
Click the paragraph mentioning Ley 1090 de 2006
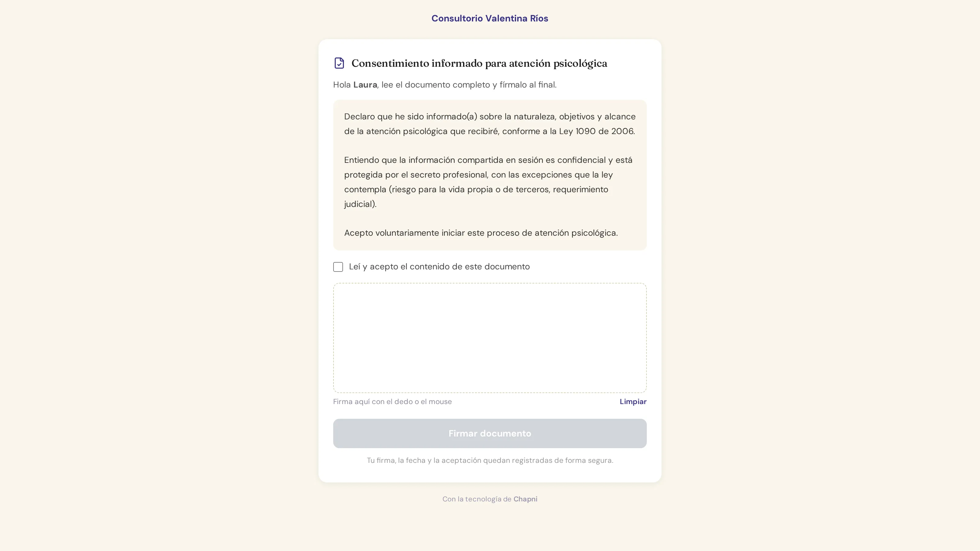tap(490, 124)
